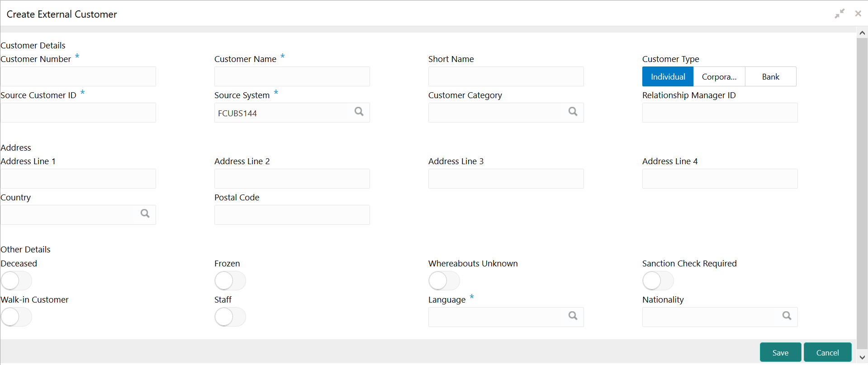
Task: Toggle the Staff switch
Action: click(x=230, y=317)
